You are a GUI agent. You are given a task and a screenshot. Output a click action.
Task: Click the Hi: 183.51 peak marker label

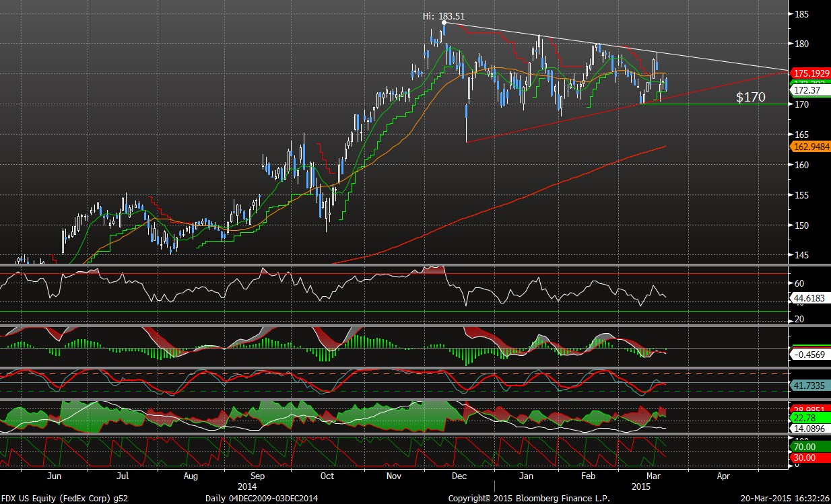(x=444, y=16)
